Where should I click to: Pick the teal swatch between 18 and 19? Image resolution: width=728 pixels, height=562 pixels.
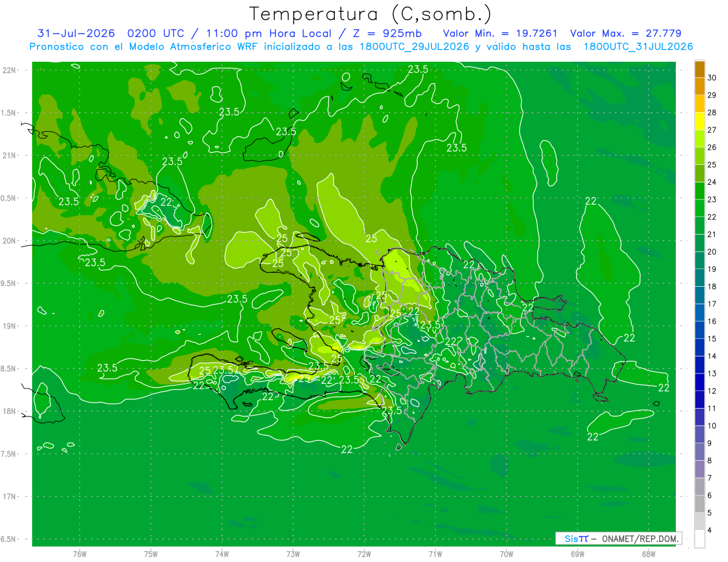[699, 278]
